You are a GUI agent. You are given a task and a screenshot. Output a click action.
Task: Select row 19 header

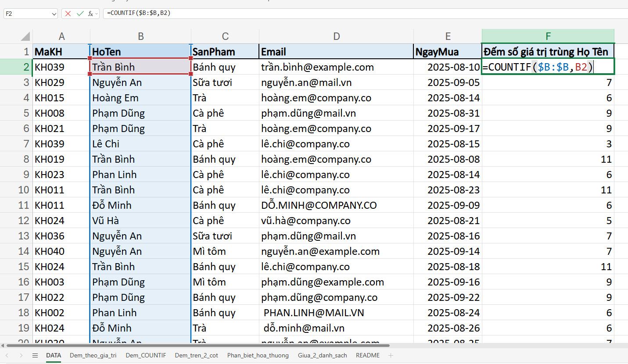pos(16,328)
